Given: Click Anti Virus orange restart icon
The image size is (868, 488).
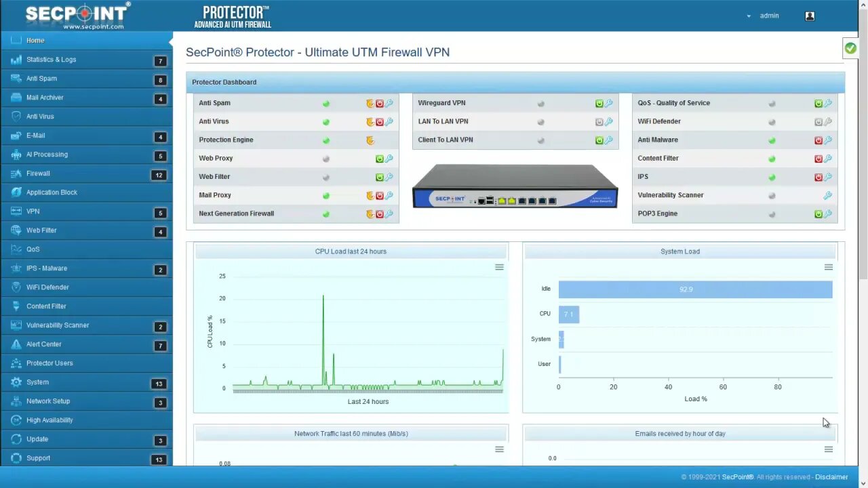Looking at the screenshot, I should tap(370, 122).
